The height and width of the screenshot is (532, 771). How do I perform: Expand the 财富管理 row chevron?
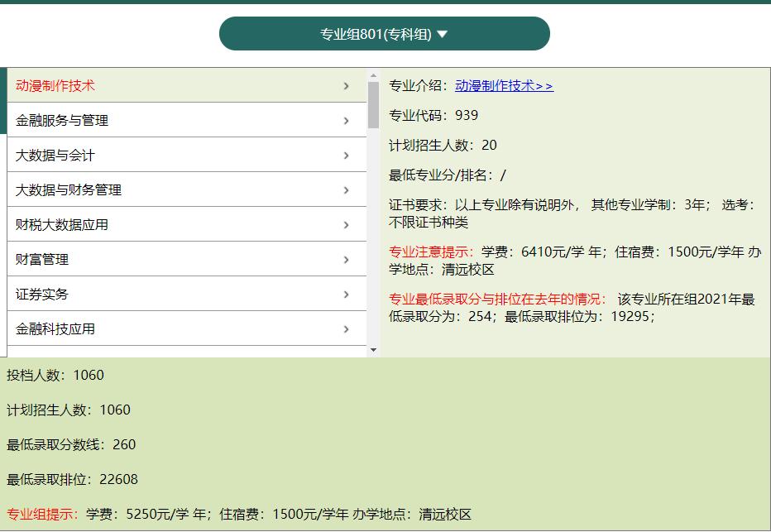(x=347, y=259)
